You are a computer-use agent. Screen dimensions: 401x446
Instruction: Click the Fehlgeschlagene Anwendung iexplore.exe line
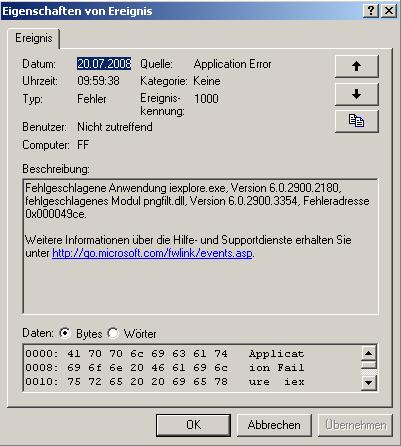183,188
